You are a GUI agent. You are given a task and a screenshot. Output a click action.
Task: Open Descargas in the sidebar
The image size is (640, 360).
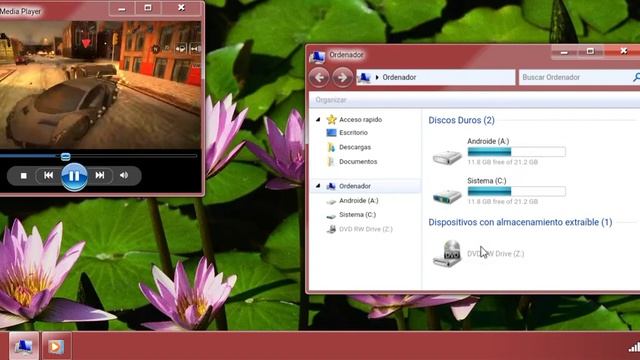click(355, 147)
